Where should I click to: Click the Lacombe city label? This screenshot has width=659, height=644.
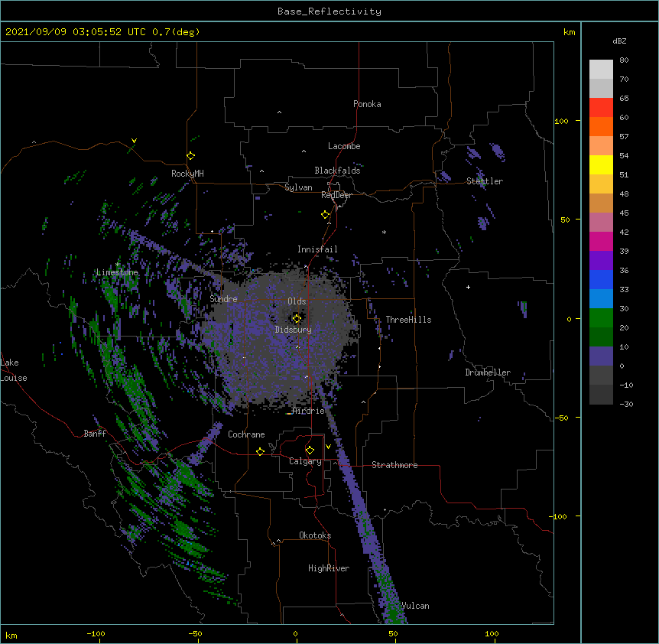pyautogui.click(x=344, y=146)
